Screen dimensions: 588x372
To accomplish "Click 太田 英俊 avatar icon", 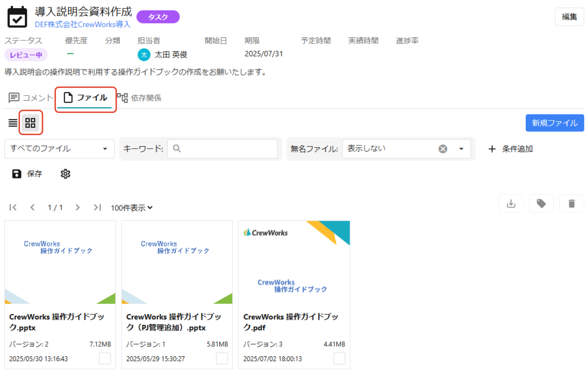I will [x=144, y=54].
